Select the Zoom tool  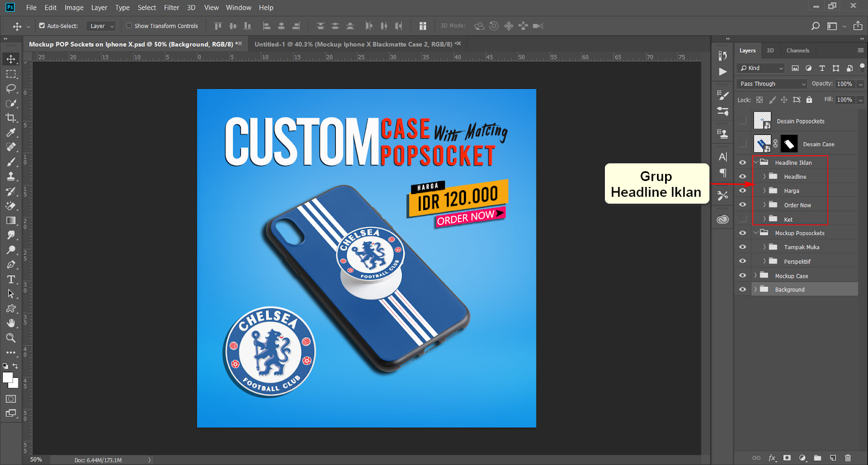pos(11,338)
